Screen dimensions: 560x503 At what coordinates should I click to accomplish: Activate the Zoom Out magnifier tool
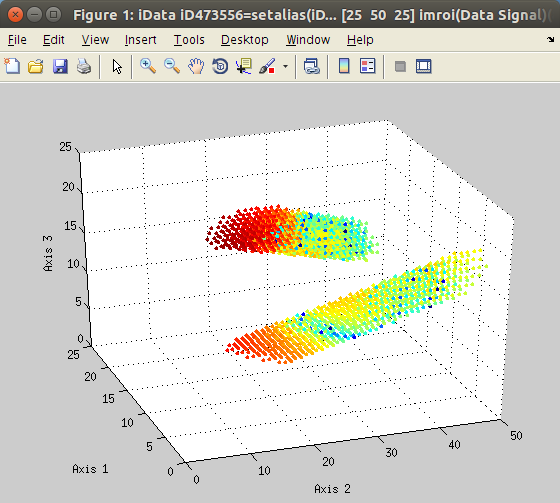click(172, 66)
